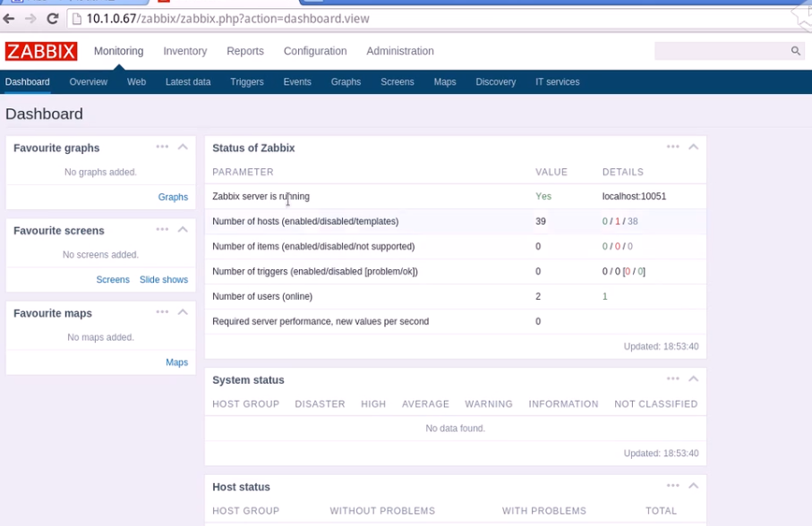Click the browser back arrow
812x526 pixels.
9,19
